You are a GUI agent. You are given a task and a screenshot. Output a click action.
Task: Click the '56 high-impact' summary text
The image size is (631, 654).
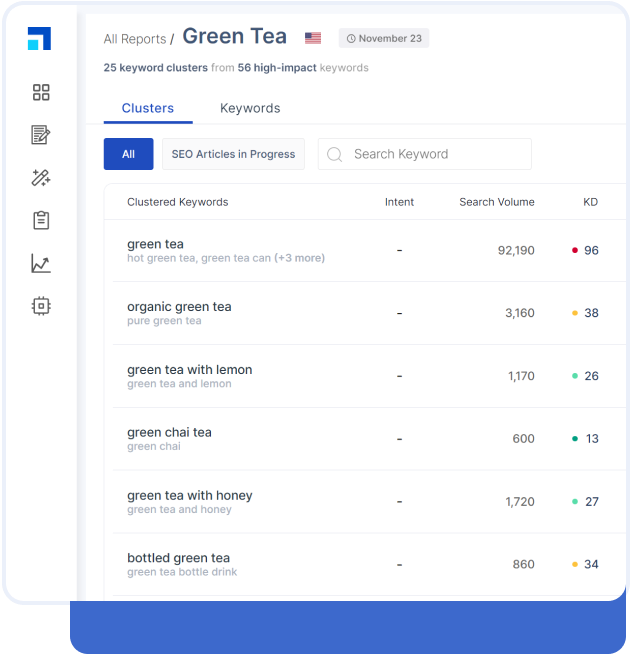click(x=277, y=68)
